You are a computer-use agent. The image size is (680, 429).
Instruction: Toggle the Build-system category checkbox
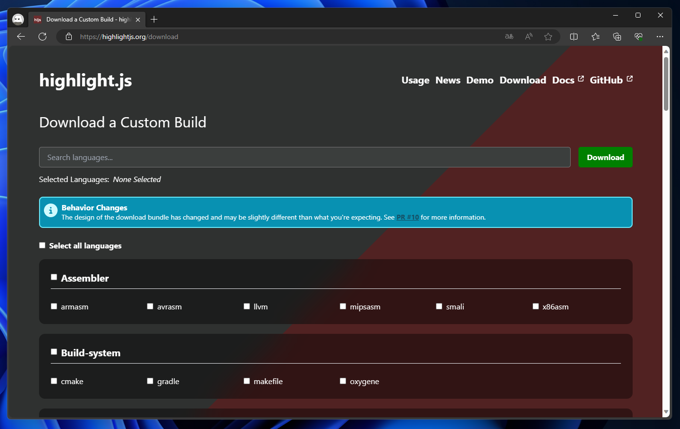click(x=54, y=352)
